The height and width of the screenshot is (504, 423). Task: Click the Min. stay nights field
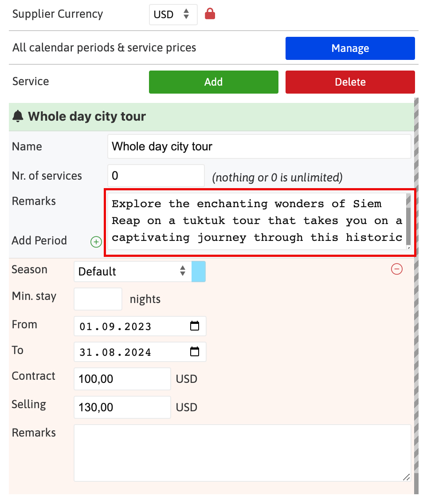pos(98,299)
